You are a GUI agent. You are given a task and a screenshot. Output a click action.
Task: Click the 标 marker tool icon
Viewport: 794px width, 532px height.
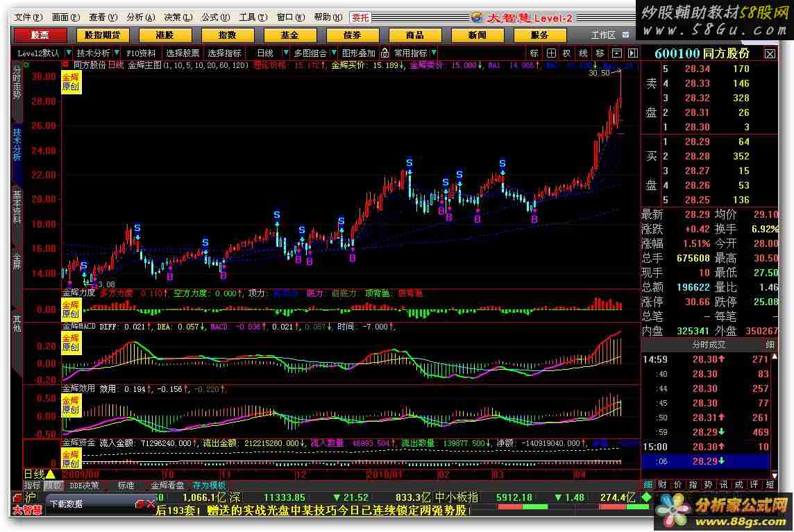coord(534,53)
